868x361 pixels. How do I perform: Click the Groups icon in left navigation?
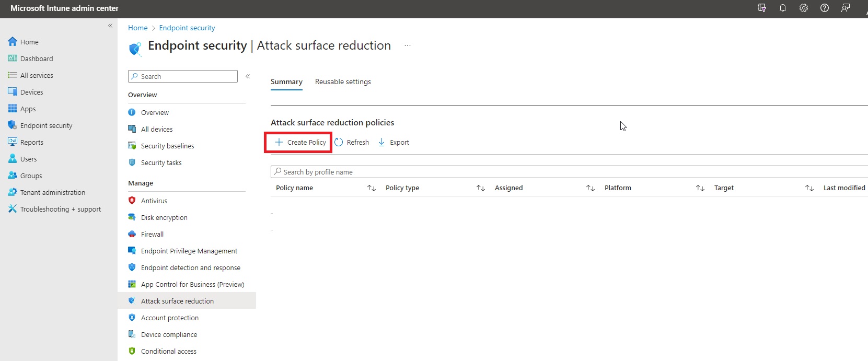13,176
